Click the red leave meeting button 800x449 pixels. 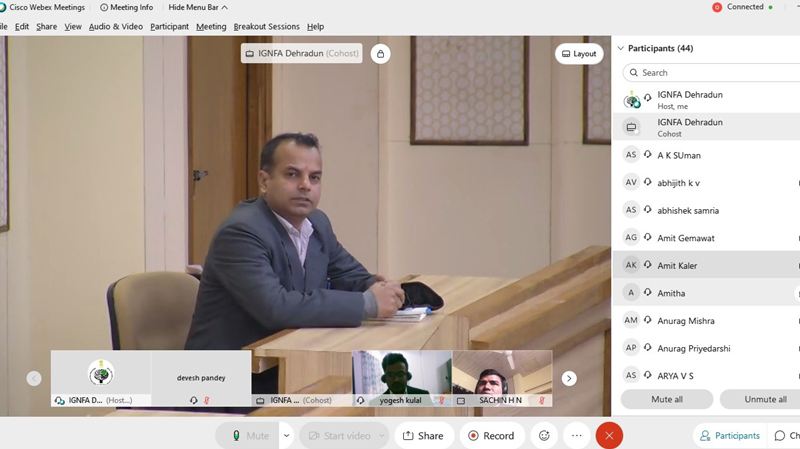[x=609, y=436]
